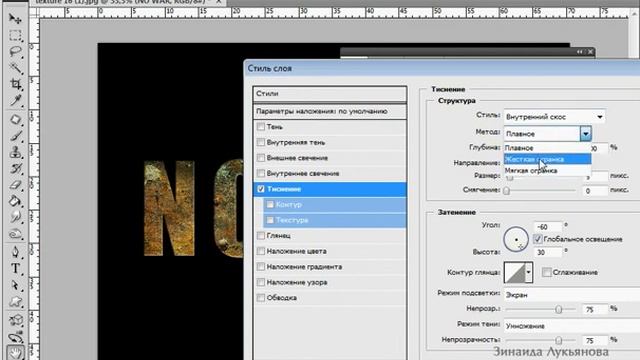Click the Смягчение slider handle
The width and height of the screenshot is (640, 360).
click(507, 191)
